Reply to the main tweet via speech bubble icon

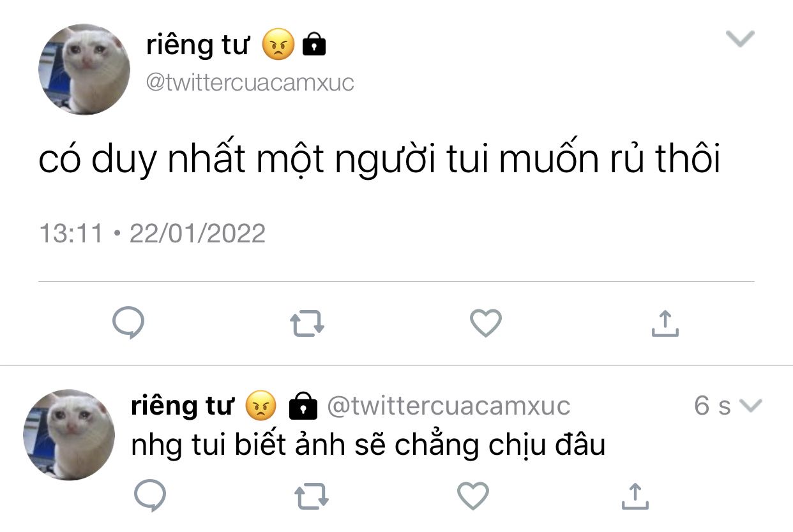[x=128, y=323]
